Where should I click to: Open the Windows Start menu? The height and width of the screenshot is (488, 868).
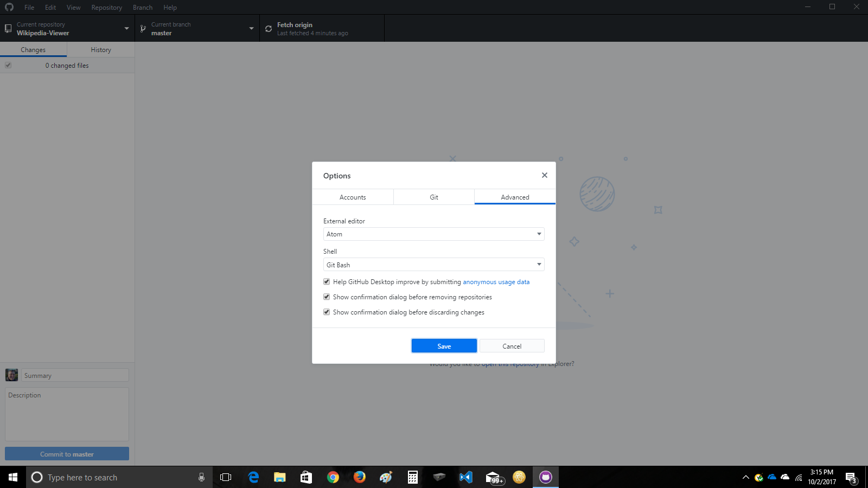(13, 477)
